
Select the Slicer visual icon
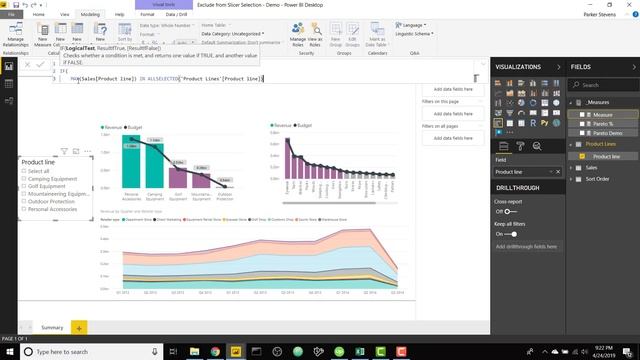pyautogui.click(x=498, y=122)
